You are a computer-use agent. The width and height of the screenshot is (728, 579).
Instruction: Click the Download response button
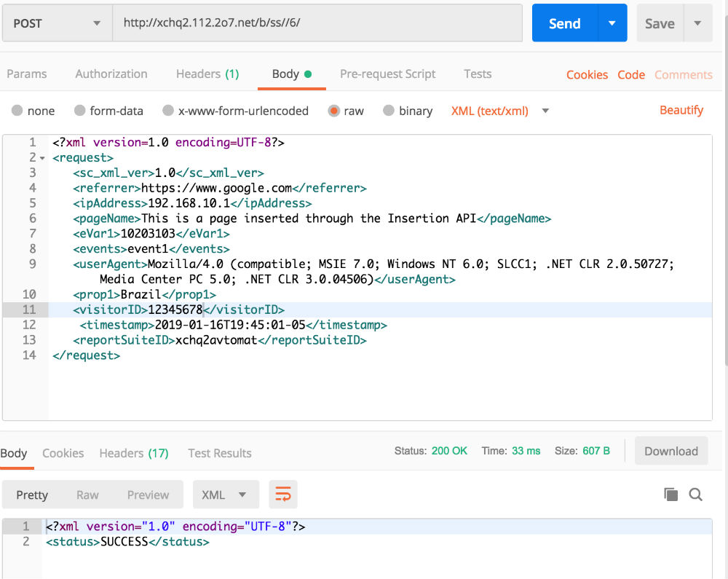point(671,451)
